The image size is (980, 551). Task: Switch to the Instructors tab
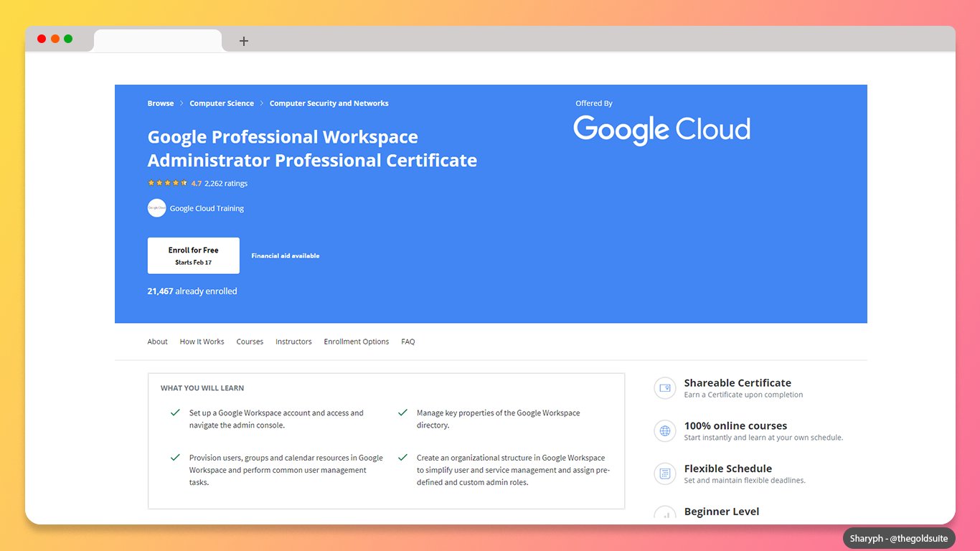coord(293,342)
